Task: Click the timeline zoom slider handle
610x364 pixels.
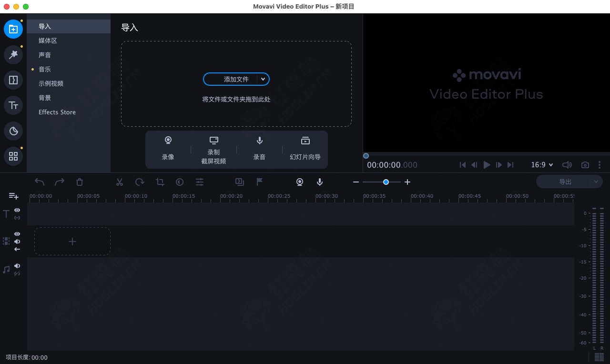Action: 386,182
